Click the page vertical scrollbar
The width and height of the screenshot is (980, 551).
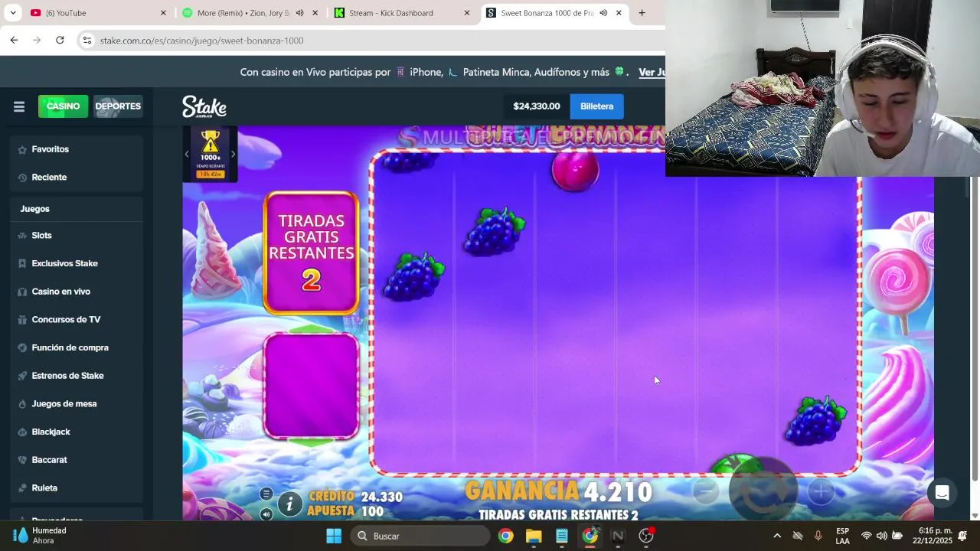975,329
